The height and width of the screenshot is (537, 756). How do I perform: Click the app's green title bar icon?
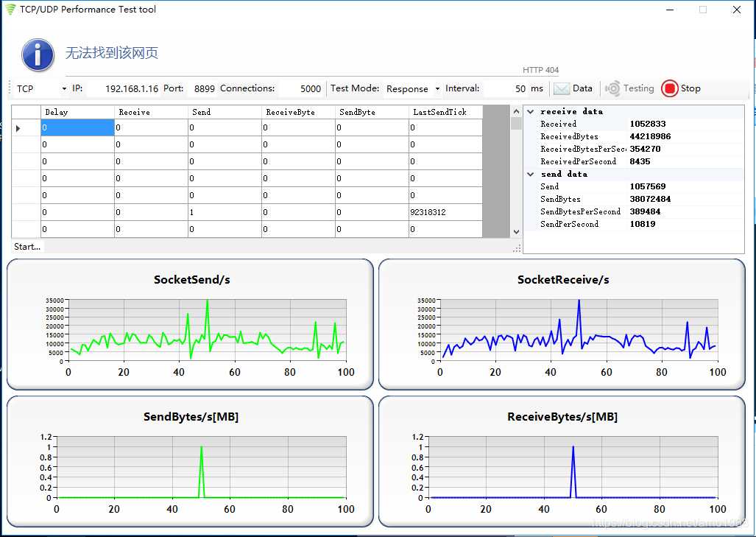pyautogui.click(x=10, y=9)
